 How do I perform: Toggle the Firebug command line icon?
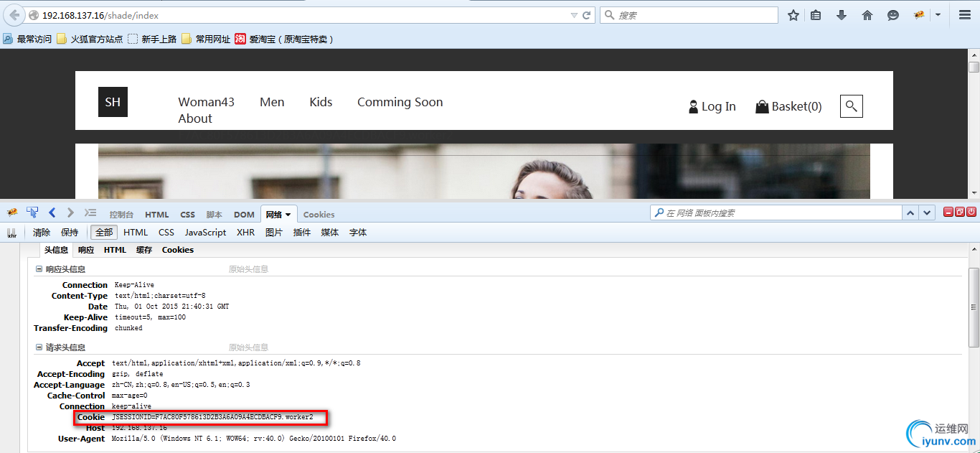(90, 213)
